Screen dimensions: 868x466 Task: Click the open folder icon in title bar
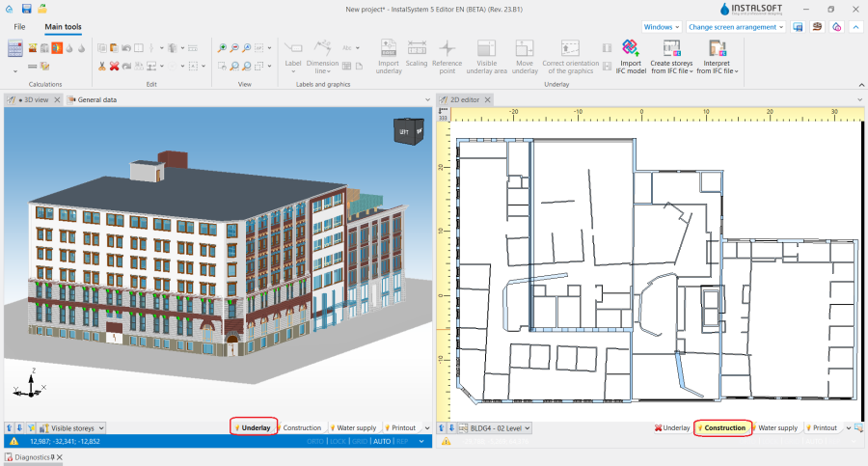[42, 9]
